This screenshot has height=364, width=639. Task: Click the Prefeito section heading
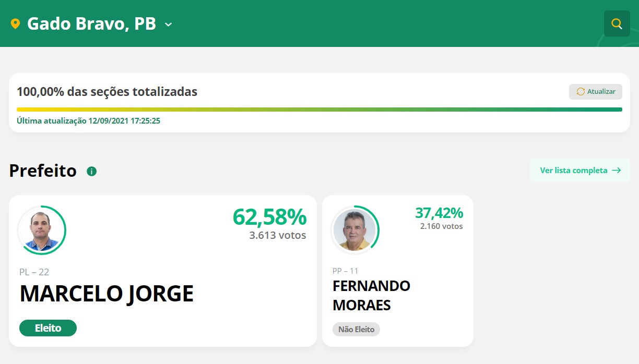pyautogui.click(x=43, y=171)
